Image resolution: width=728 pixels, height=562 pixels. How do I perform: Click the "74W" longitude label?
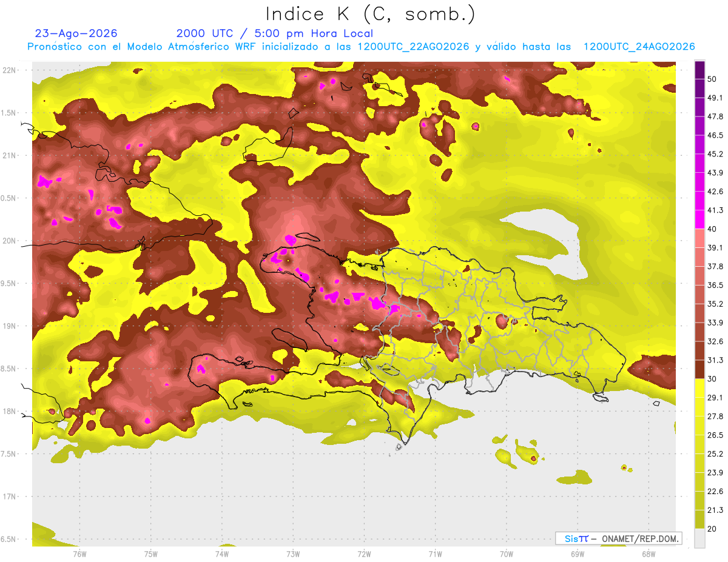[x=222, y=554]
